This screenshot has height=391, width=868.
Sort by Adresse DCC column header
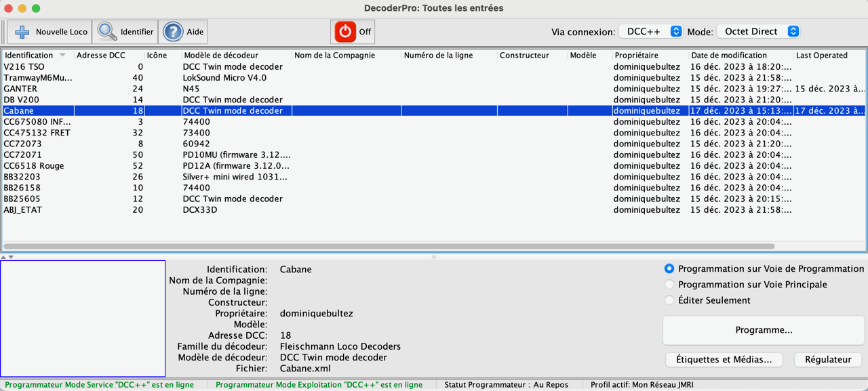109,56
